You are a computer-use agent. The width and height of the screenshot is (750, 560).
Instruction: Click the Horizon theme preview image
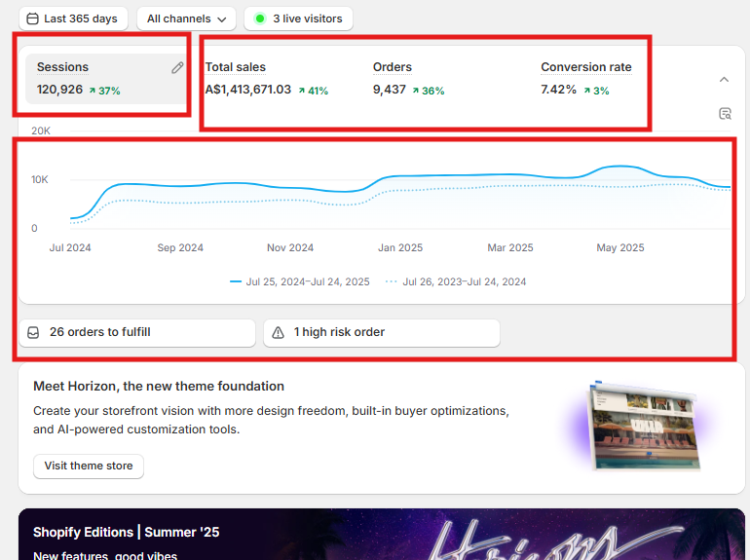[x=643, y=426]
